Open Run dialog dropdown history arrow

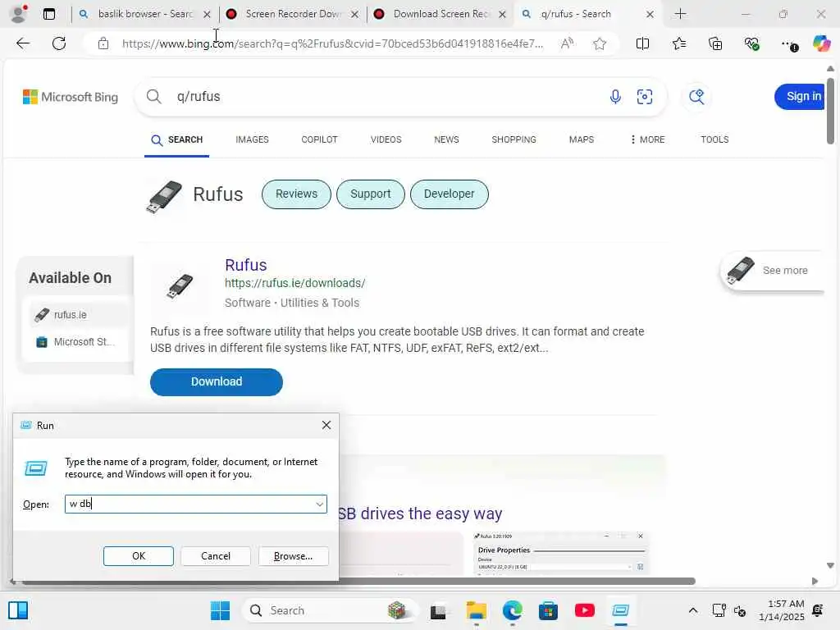pyautogui.click(x=319, y=504)
